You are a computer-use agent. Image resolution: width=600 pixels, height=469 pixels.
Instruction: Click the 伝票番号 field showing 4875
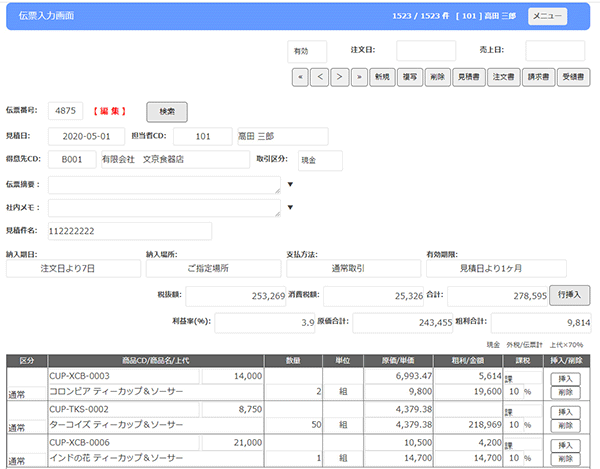pos(65,111)
